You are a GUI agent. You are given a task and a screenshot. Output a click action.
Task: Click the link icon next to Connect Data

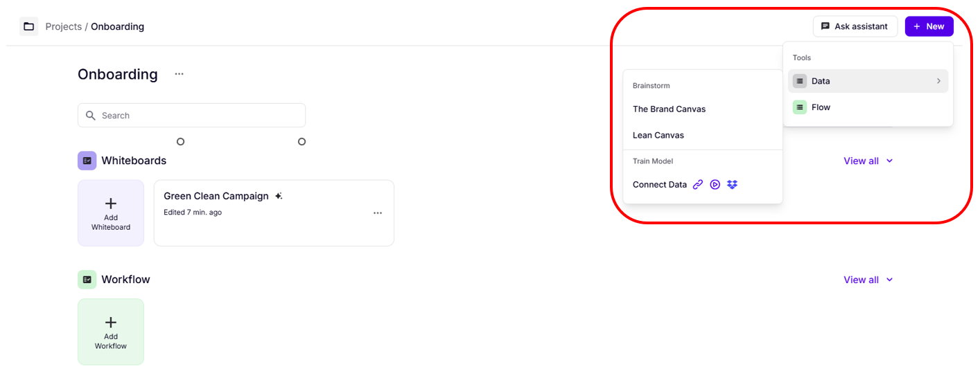[x=698, y=185]
